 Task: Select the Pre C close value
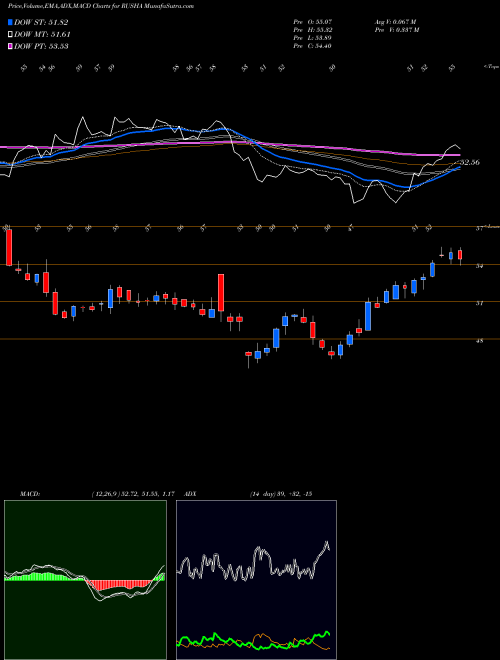pos(313,46)
